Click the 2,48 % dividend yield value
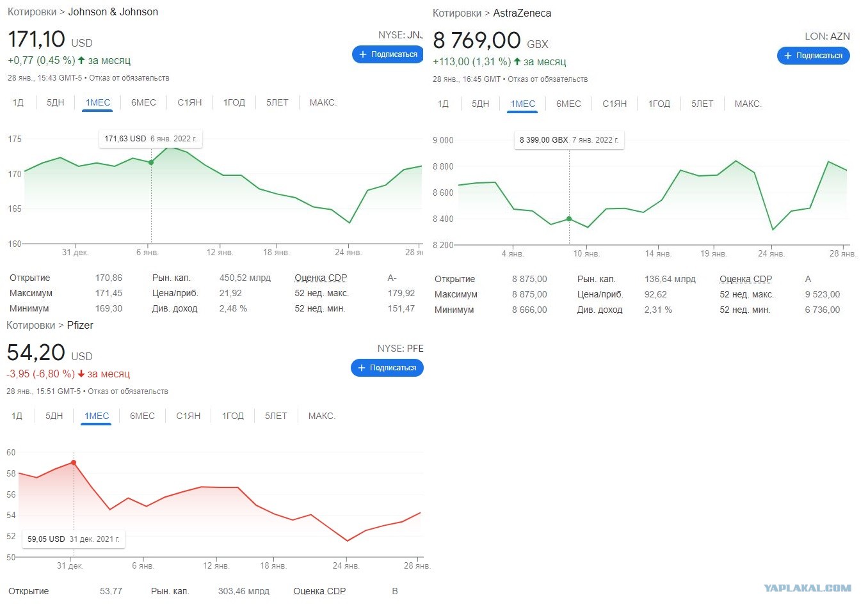The height and width of the screenshot is (607, 868). [233, 308]
